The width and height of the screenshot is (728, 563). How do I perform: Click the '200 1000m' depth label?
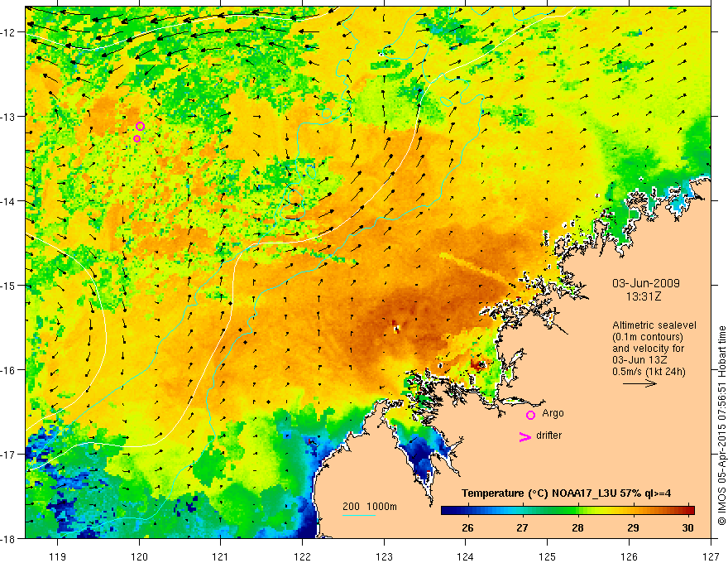370,507
